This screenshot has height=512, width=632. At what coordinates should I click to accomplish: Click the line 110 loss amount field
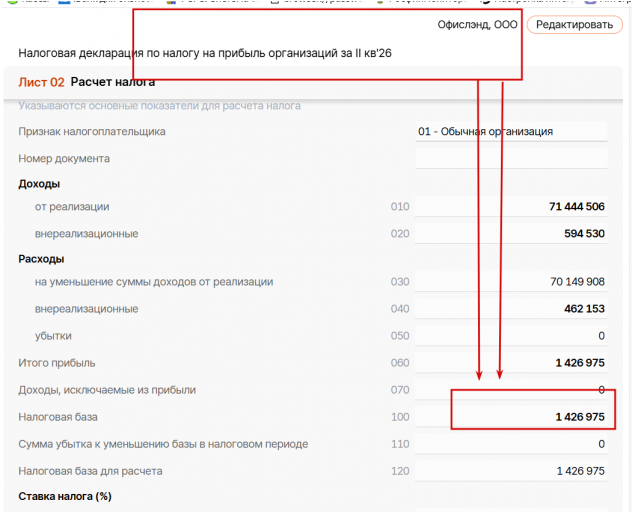click(x=511, y=443)
